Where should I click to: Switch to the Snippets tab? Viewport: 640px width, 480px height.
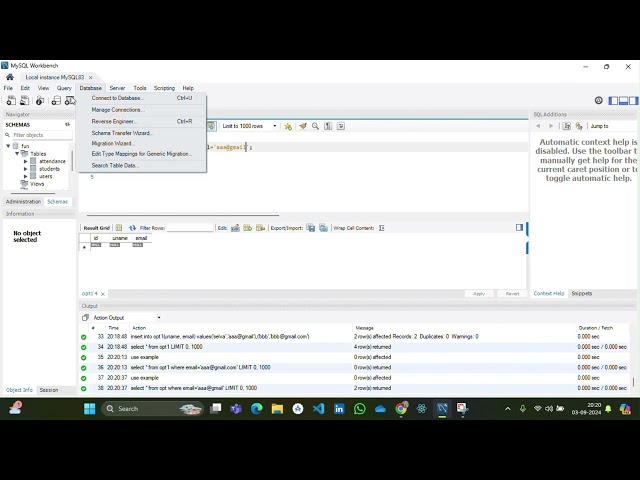pos(582,293)
